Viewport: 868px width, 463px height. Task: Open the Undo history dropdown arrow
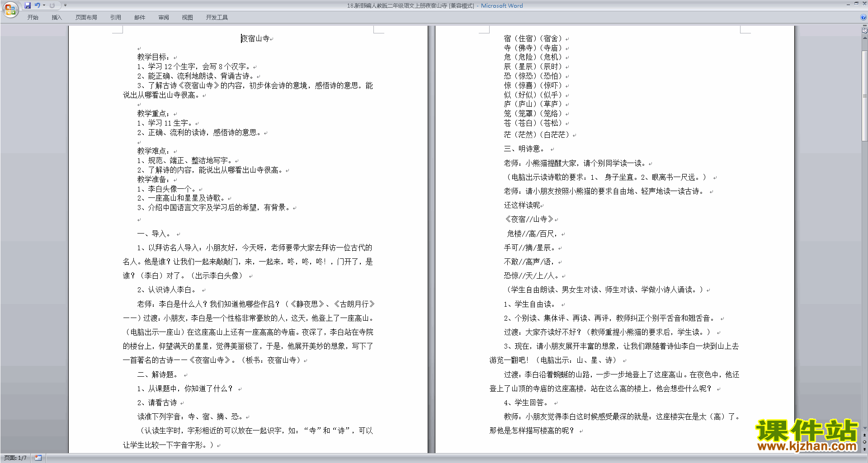tap(44, 5)
